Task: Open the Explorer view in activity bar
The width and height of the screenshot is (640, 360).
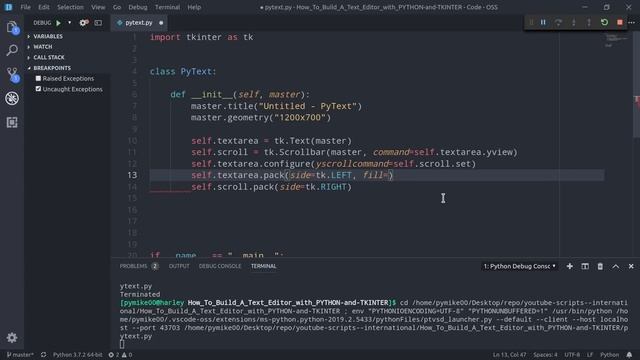Action: pyautogui.click(x=12, y=27)
